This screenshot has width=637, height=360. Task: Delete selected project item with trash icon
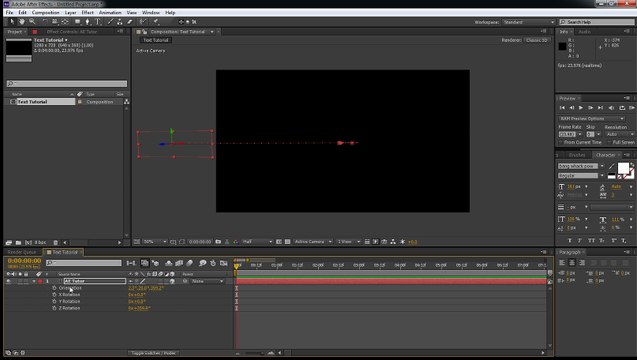56,243
